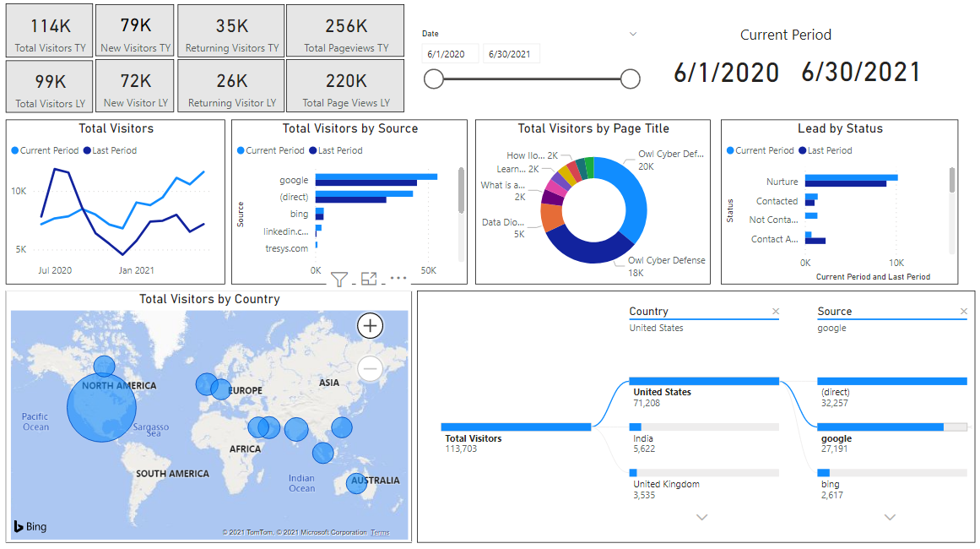Select the tresys.com source label
The height and width of the screenshot is (549, 980).
(x=287, y=248)
